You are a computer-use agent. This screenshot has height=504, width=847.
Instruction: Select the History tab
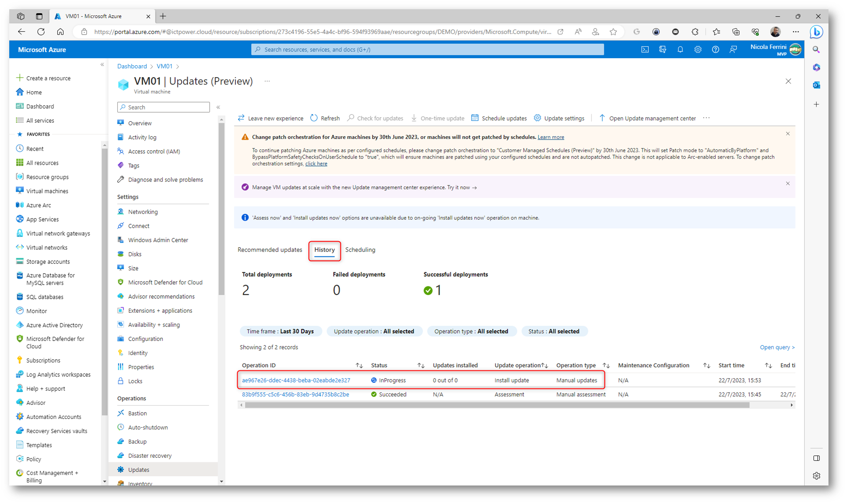coord(324,250)
